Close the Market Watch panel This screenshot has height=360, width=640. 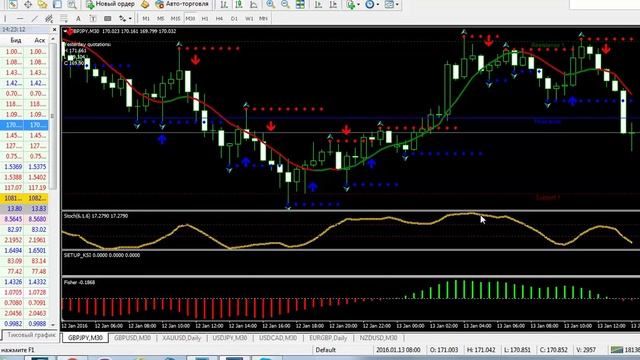[54, 30]
